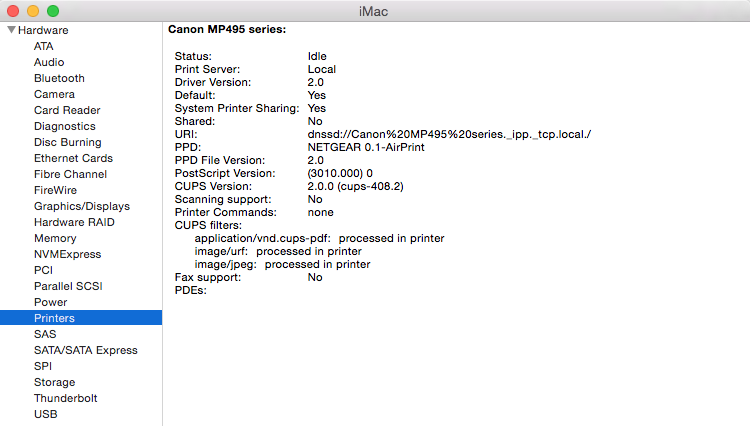Select Graphics/Displays entry
Screen dimensions: 750x426
pyautogui.click(x=82, y=207)
